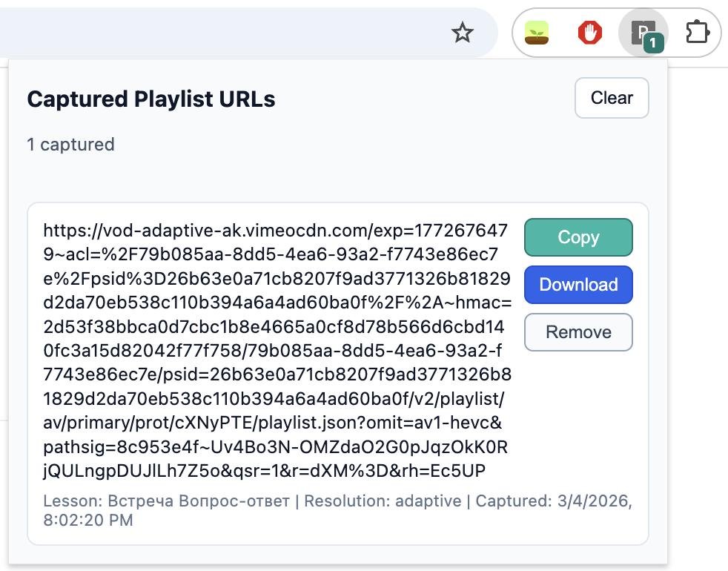Remove the captured playlist entry
This screenshot has height=571, width=728.
point(578,332)
